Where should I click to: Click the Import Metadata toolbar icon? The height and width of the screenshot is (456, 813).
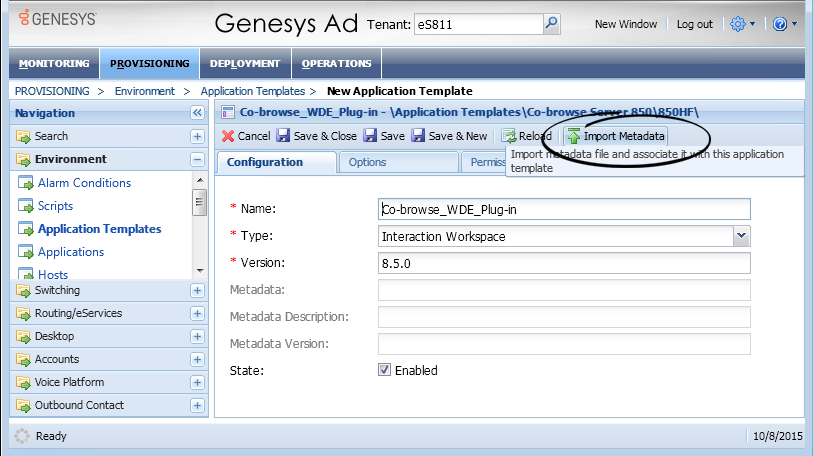coord(574,136)
